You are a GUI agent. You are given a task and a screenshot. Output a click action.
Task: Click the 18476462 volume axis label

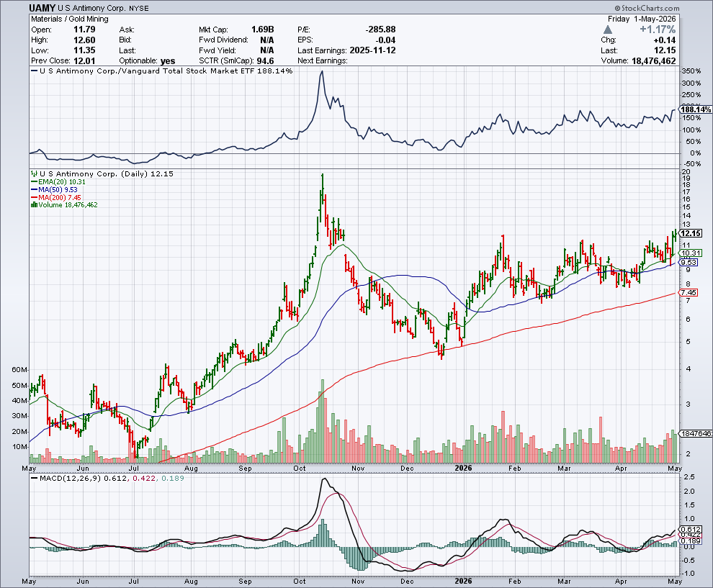[696, 433]
